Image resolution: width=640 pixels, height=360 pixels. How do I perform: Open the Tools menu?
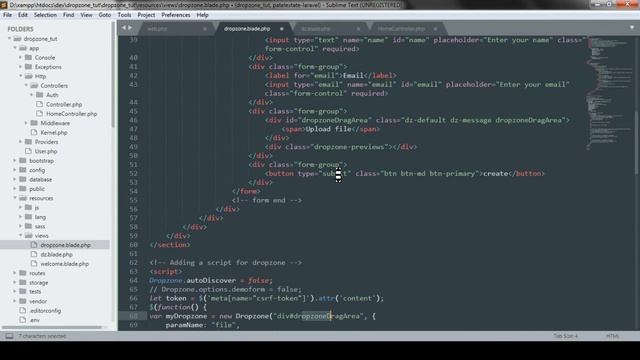coord(124,15)
